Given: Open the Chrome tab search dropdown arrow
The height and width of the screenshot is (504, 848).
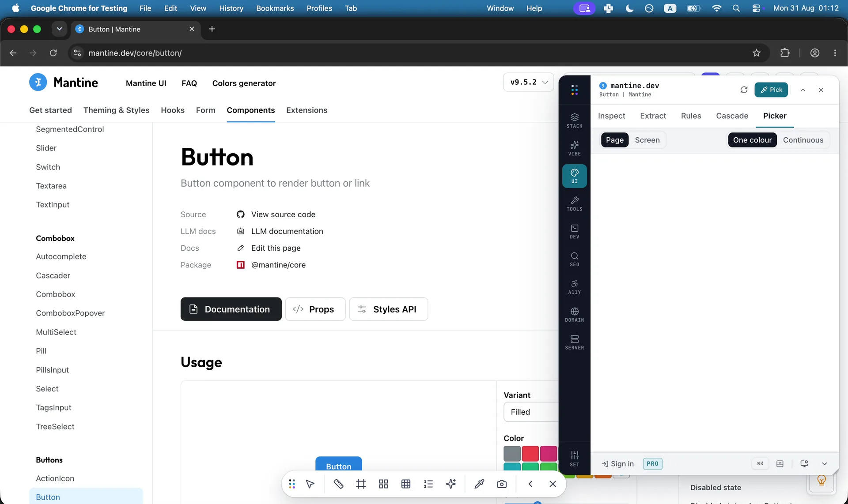Looking at the screenshot, I should pos(59,29).
